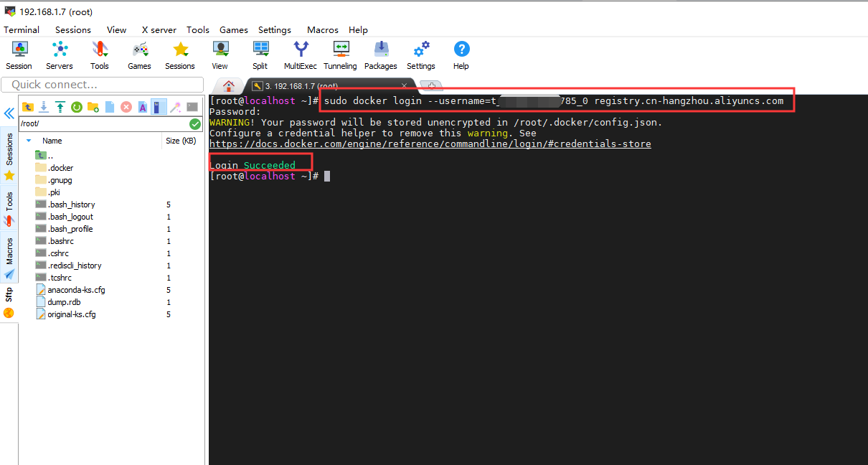Switch to Macros vertical sidebar tab
Screen dimensions: 868x465
point(9,257)
